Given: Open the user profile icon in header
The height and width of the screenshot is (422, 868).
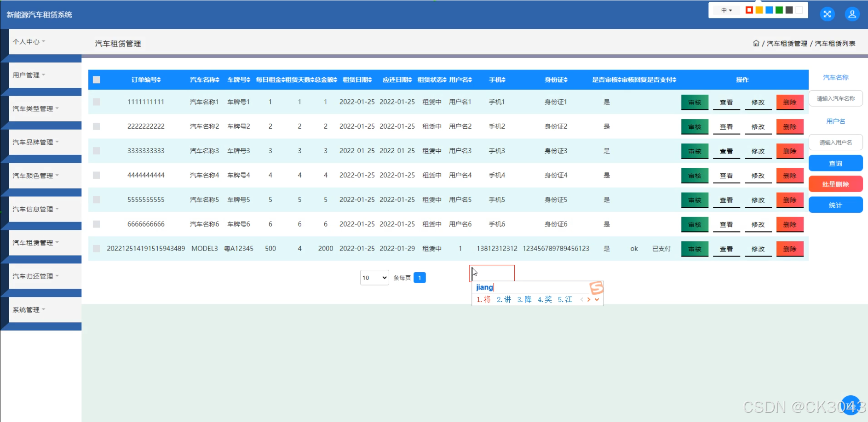Looking at the screenshot, I should point(852,14).
